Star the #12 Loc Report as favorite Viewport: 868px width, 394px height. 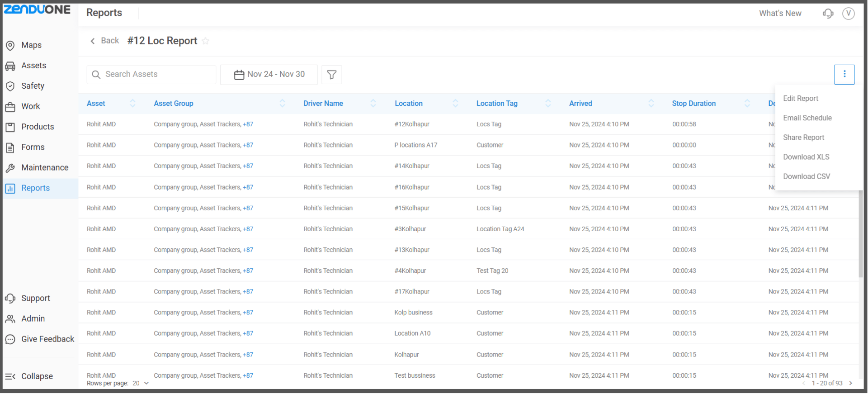click(x=206, y=41)
